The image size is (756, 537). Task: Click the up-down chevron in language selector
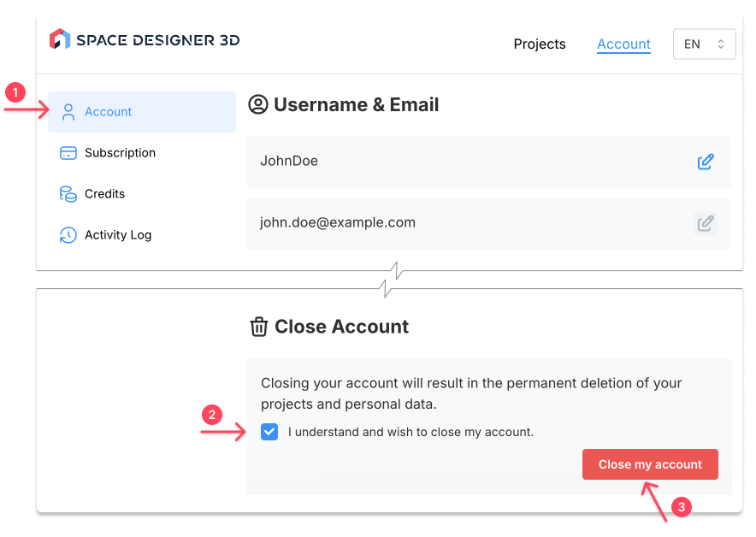[721, 44]
